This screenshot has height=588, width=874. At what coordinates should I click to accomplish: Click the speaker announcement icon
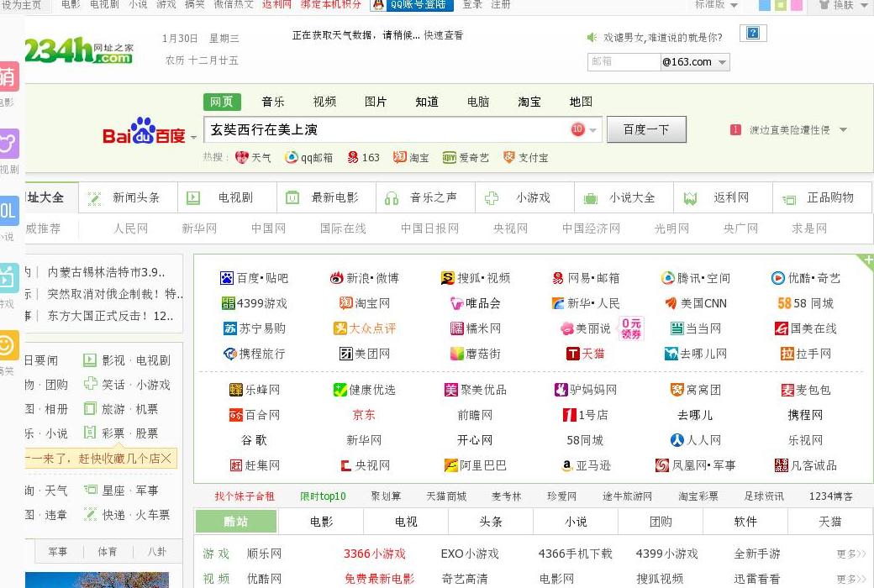(x=592, y=37)
